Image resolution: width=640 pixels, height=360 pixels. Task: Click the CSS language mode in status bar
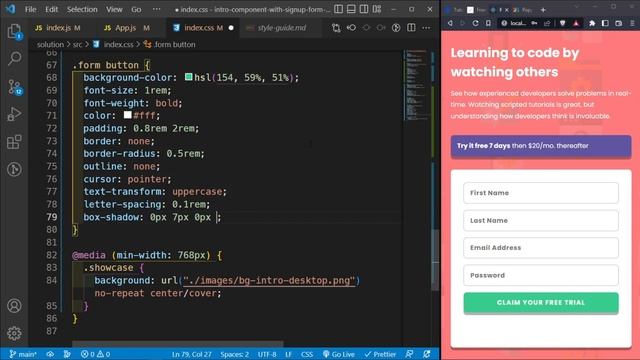pos(307,354)
